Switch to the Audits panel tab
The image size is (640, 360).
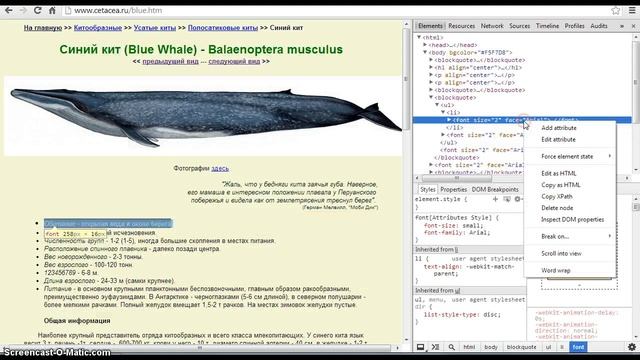click(x=599, y=26)
